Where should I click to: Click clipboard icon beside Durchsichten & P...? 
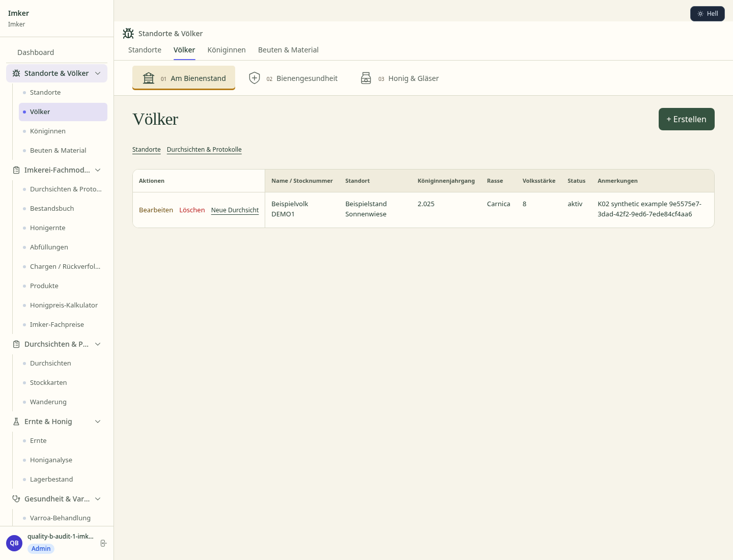pos(16,344)
